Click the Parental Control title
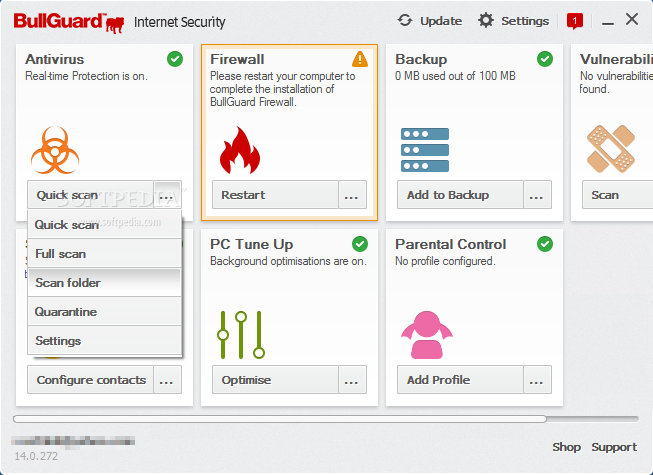 click(x=451, y=244)
